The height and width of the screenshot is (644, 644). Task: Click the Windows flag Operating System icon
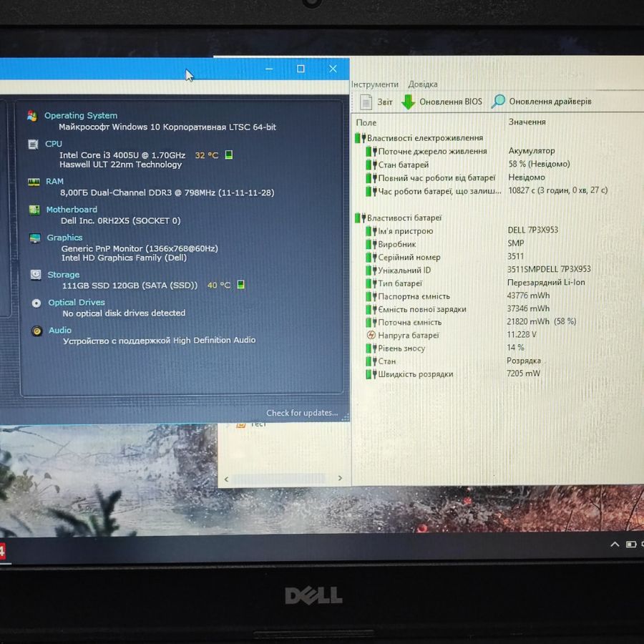[x=32, y=116]
